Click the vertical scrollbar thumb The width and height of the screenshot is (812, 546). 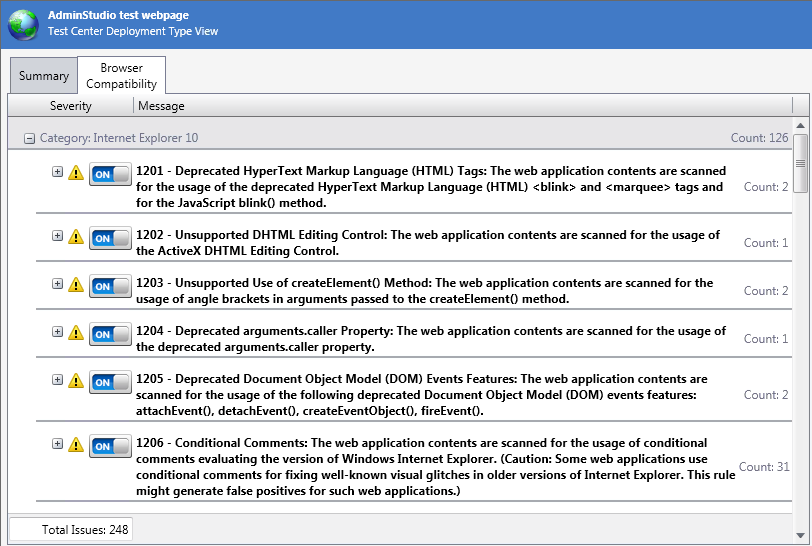pos(801,163)
